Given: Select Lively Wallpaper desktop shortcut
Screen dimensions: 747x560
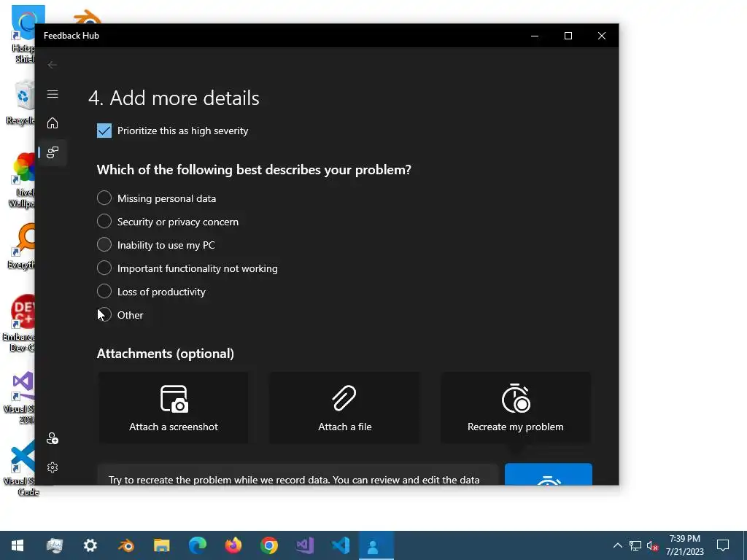Looking at the screenshot, I should click(22, 180).
